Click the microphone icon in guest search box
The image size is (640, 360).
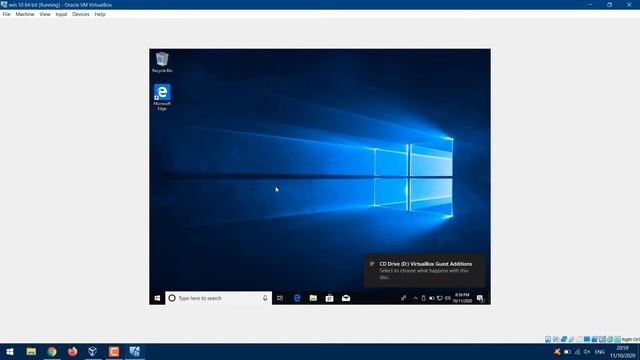[265, 298]
